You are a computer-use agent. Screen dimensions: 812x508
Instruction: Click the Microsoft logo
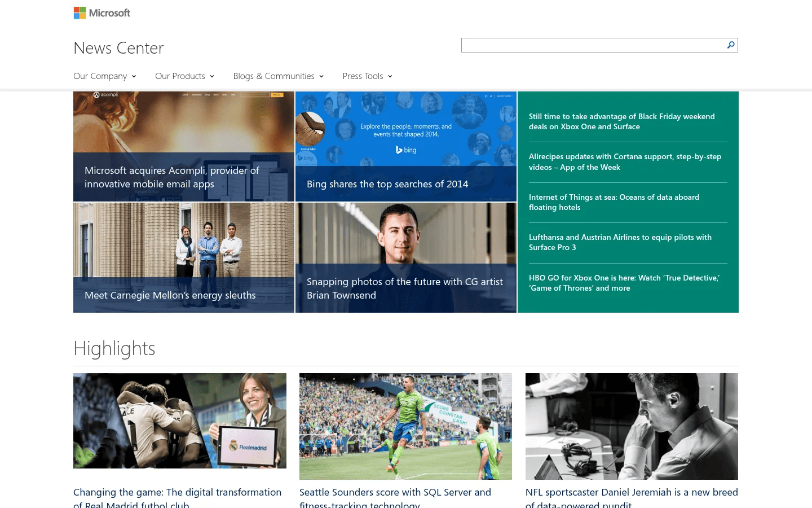coord(102,13)
